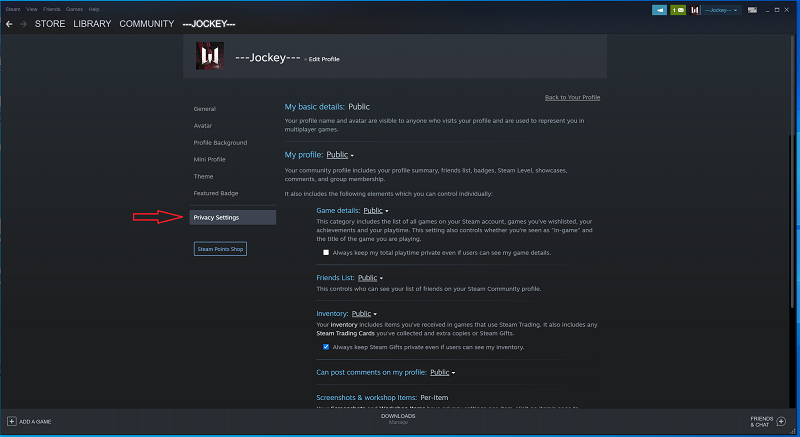The height and width of the screenshot is (437, 800).
Task: Open the announcements megaphone icon
Action: tap(659, 10)
